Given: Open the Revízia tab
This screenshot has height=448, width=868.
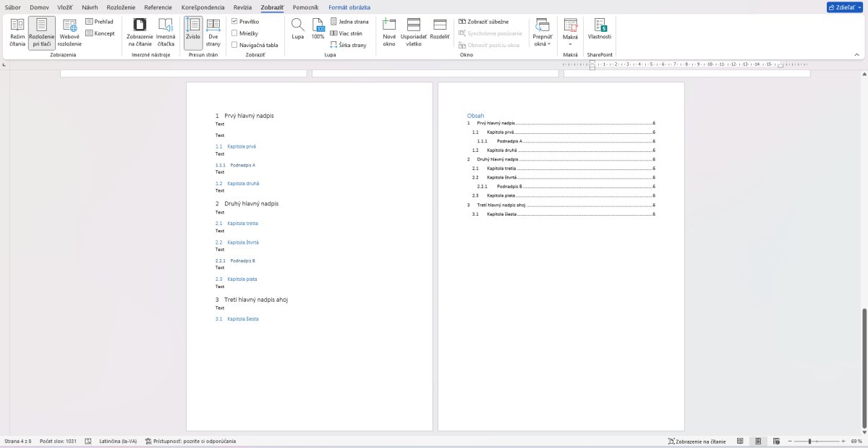Looking at the screenshot, I should [x=242, y=7].
